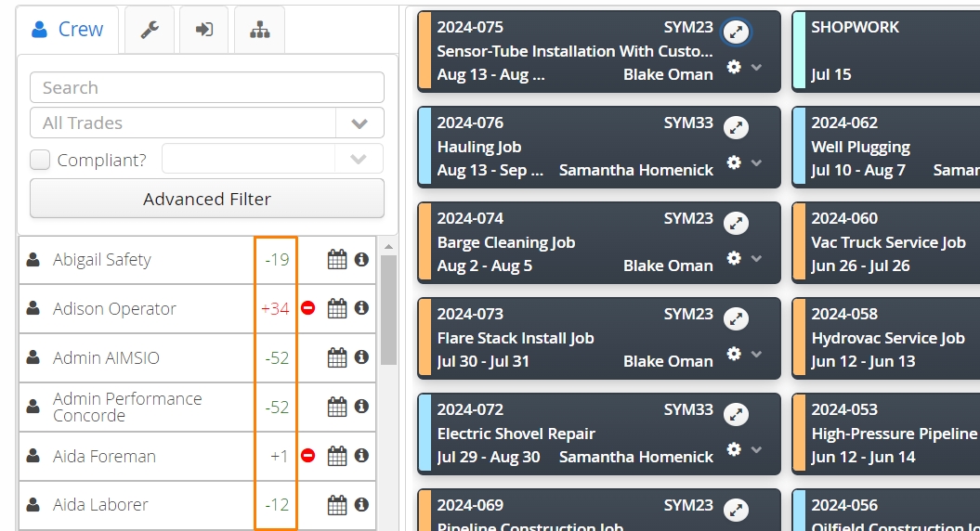Viewport: 980px width, 531px height.
Task: Show info for Adison Operator
Action: pos(361,308)
